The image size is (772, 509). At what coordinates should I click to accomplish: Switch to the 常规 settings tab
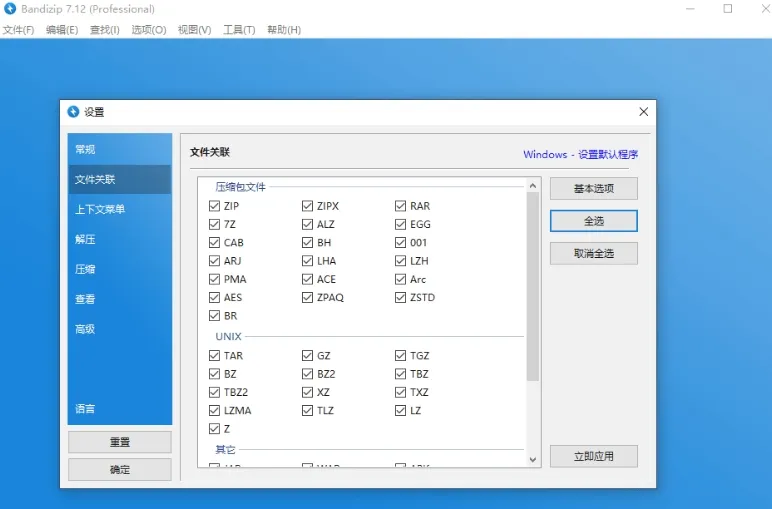(x=120, y=149)
